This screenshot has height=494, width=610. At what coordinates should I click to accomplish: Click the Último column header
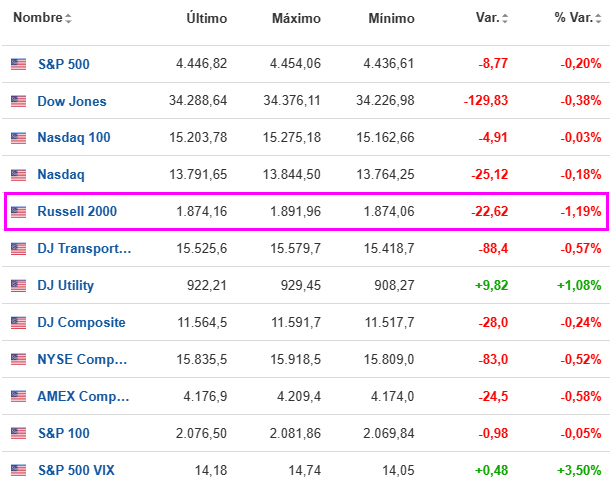click(x=207, y=19)
